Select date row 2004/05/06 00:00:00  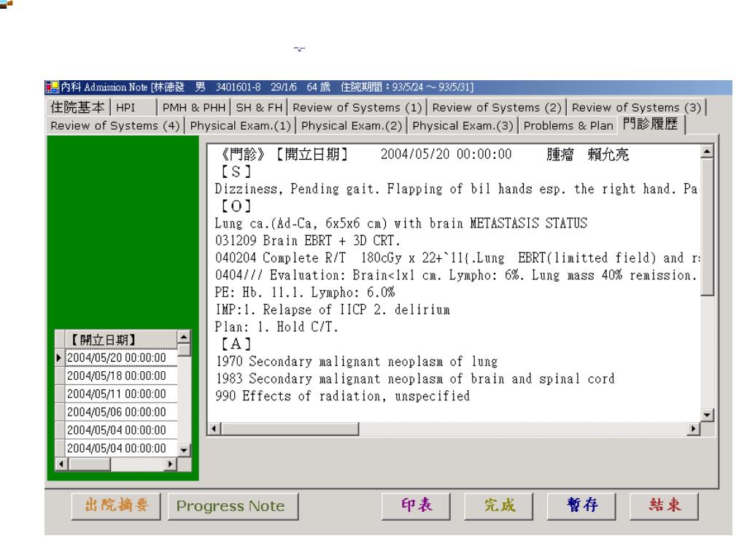pos(121,412)
